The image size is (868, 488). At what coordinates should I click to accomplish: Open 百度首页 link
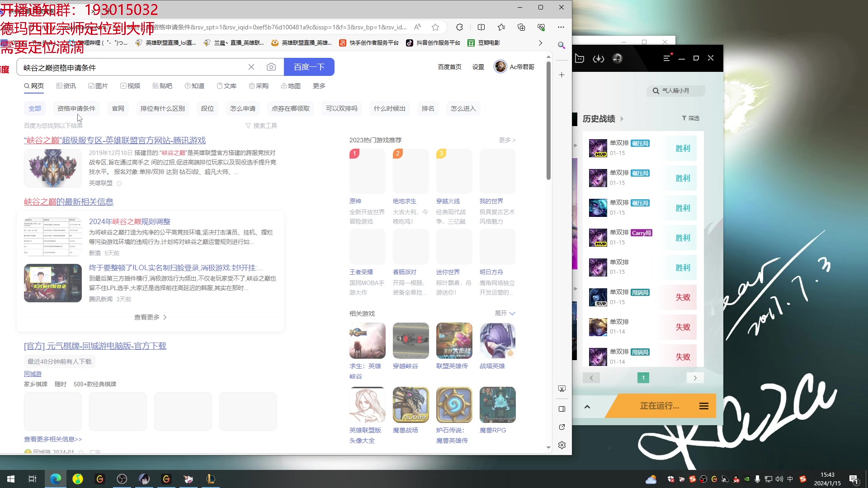click(450, 67)
